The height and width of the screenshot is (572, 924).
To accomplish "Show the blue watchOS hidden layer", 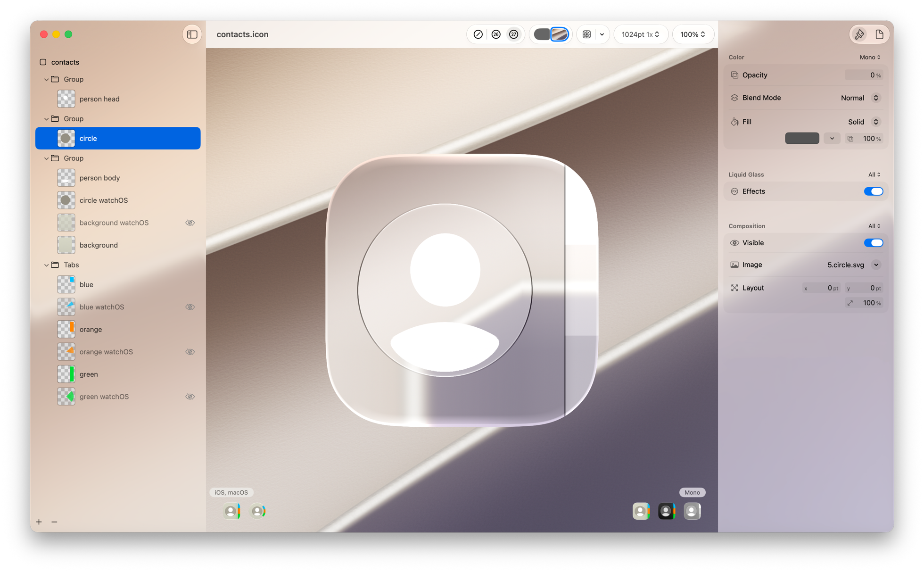I will click(x=190, y=307).
